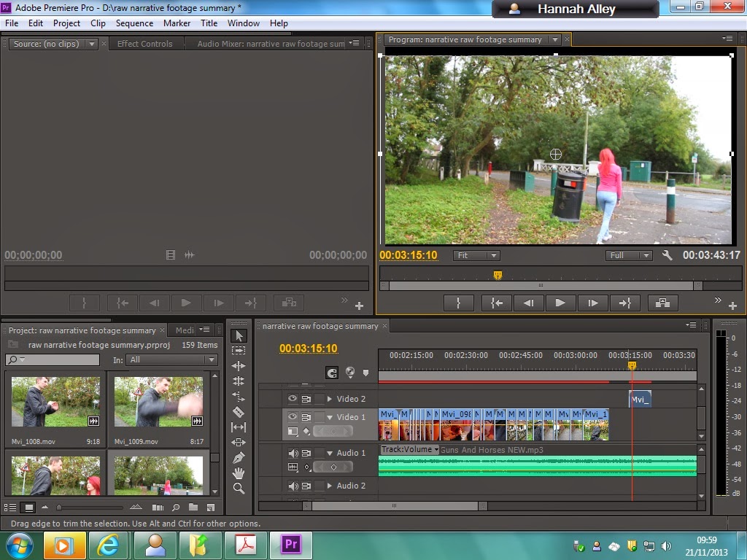Open the In: All filter dropdown

click(171, 359)
